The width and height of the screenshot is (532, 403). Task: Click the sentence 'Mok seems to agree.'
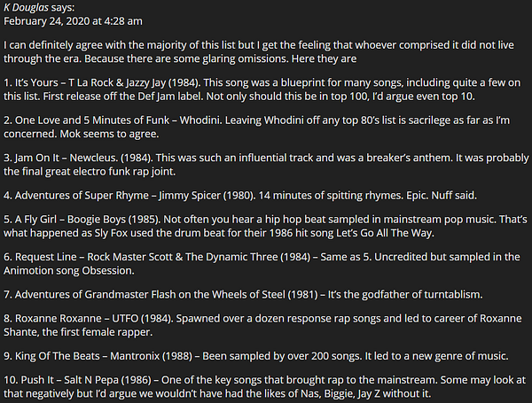(109, 134)
